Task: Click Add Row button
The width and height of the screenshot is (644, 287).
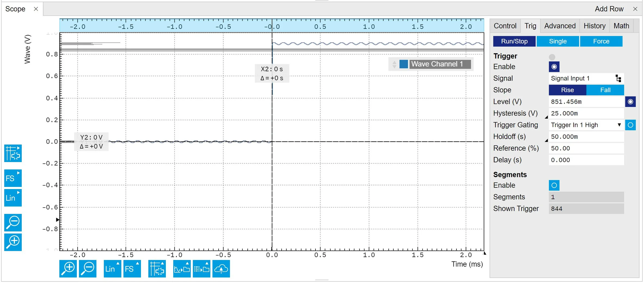Action: [x=609, y=9]
